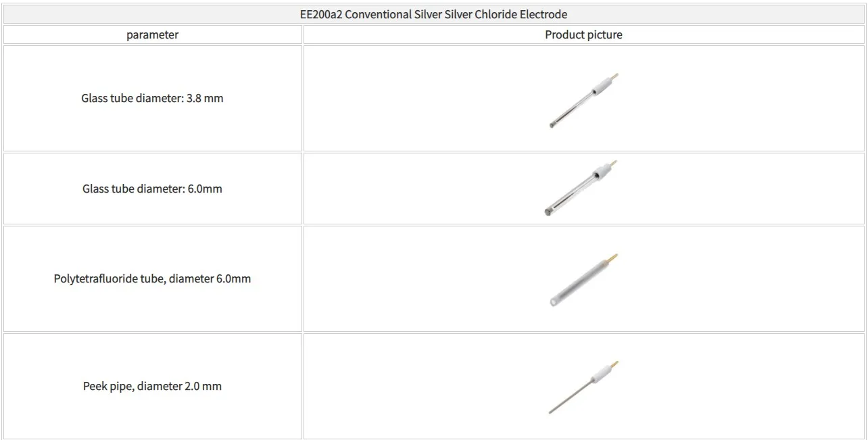Image resolution: width=868 pixels, height=440 pixels.
Task: Click the Peek pipe electrode product picture
Action: [x=583, y=387]
